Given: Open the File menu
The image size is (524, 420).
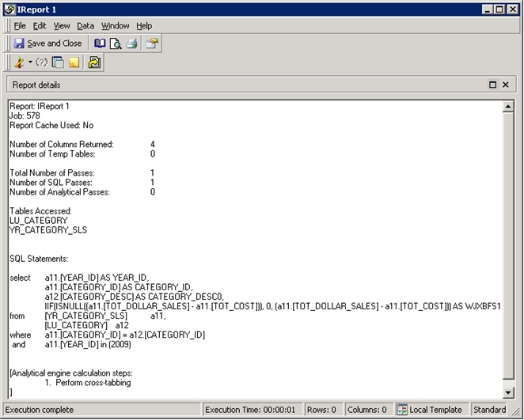Looking at the screenshot, I should tap(20, 26).
